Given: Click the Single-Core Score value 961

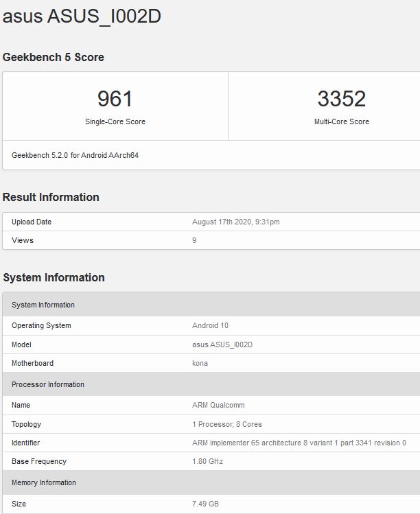Looking at the screenshot, I should 115,99.
